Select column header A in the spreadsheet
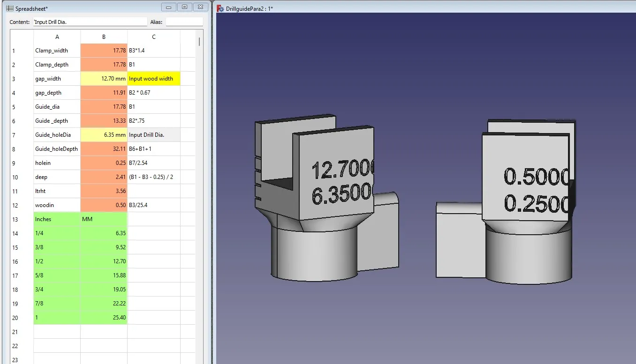This screenshot has height=364, width=636. pyautogui.click(x=57, y=37)
